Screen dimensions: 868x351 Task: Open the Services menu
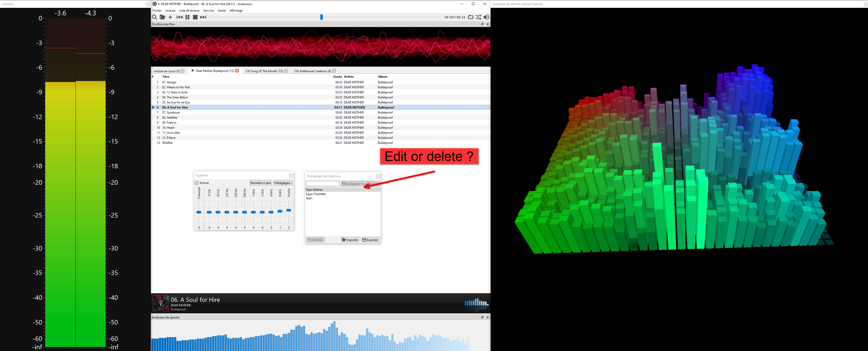pos(209,10)
